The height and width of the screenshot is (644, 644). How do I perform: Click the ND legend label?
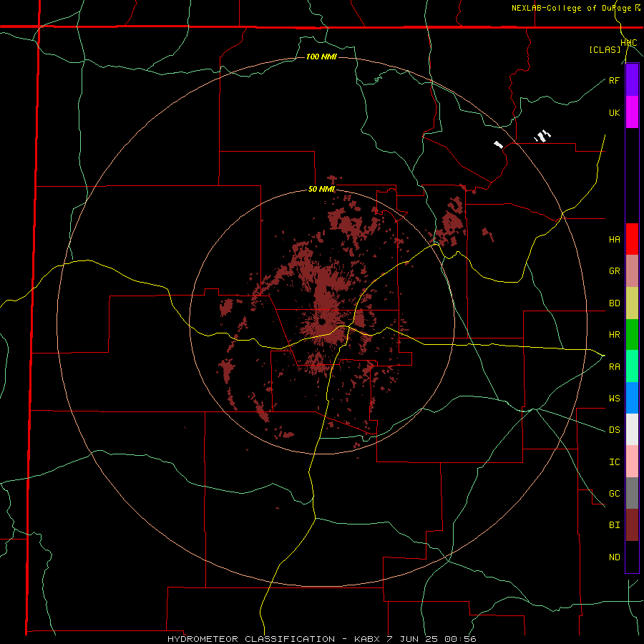[614, 557]
